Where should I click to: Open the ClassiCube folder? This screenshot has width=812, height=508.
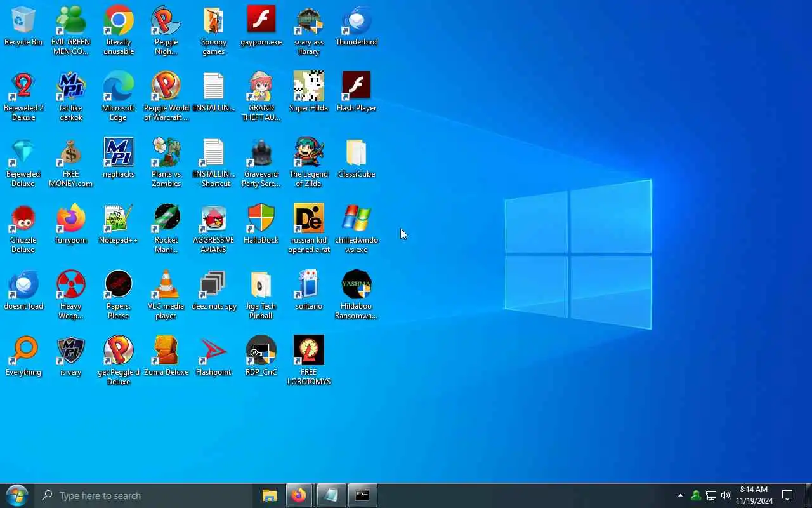pyautogui.click(x=357, y=159)
